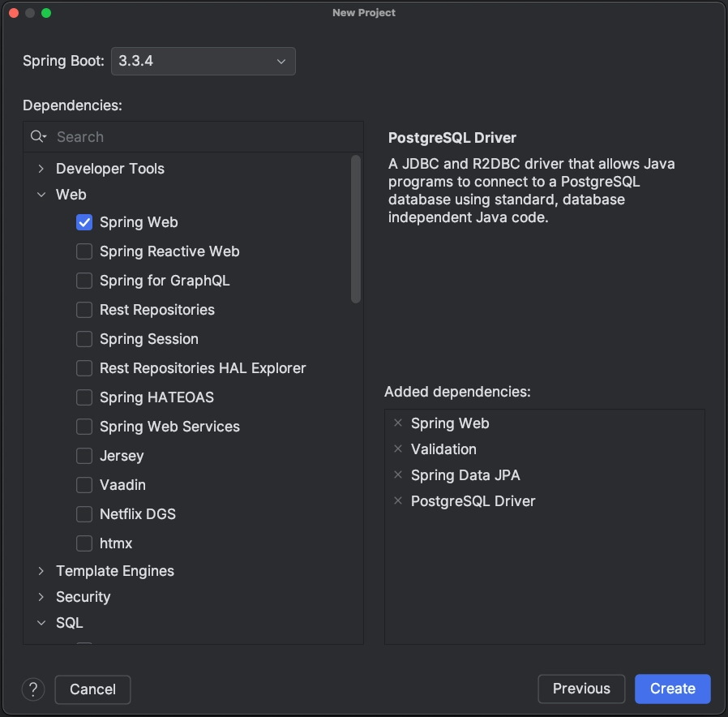
Task: Tick the Rest Repositories checkbox
Action: coord(84,310)
